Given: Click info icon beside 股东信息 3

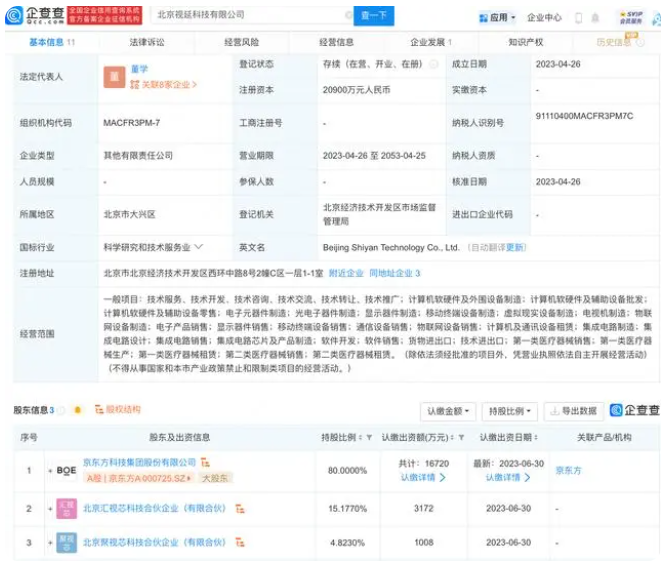Looking at the screenshot, I should pos(61,410).
